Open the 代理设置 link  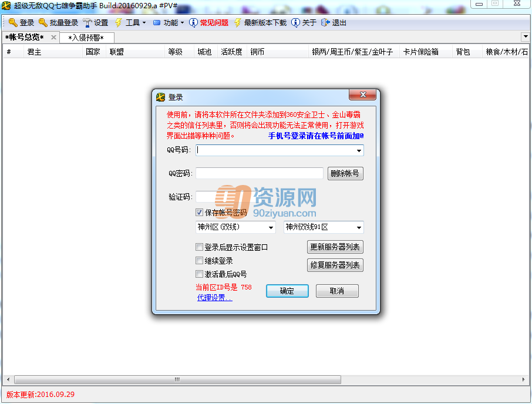215,298
